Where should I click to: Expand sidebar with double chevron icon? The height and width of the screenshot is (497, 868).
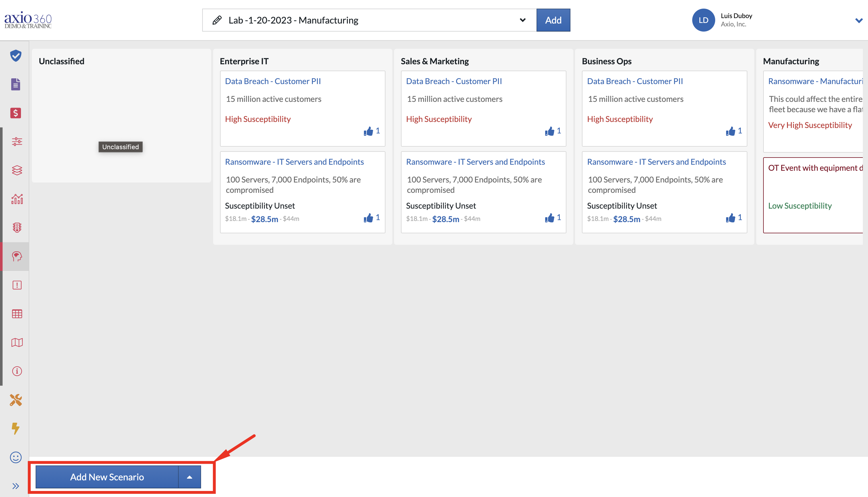click(16, 486)
